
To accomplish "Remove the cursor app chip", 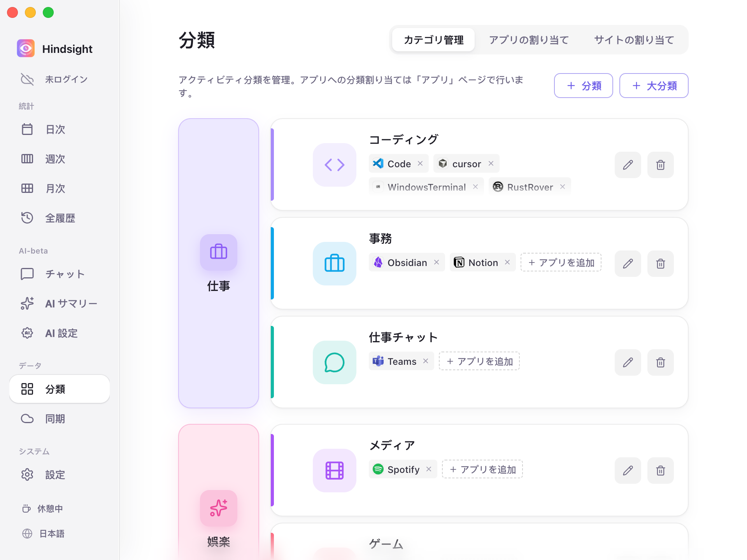I will [x=491, y=164].
